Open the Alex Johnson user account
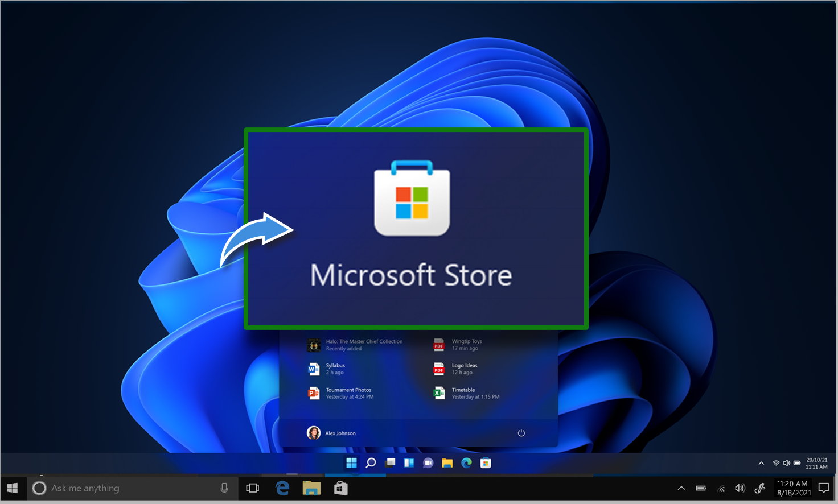The image size is (838, 504). pos(331,433)
